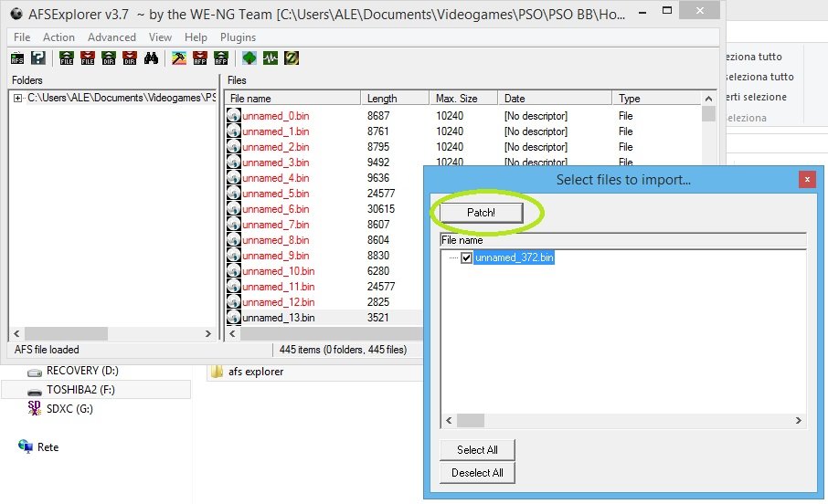Image resolution: width=828 pixels, height=504 pixels.
Task: Click the Select All button
Action: pos(477,449)
